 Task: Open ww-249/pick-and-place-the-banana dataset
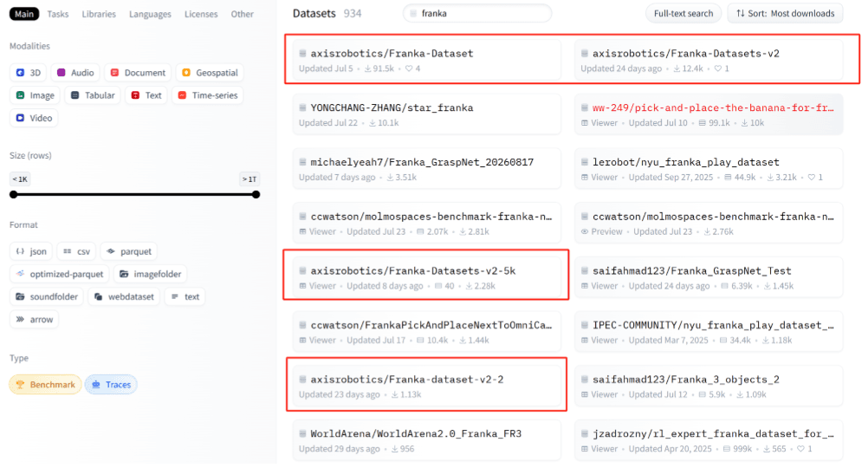tap(709, 114)
